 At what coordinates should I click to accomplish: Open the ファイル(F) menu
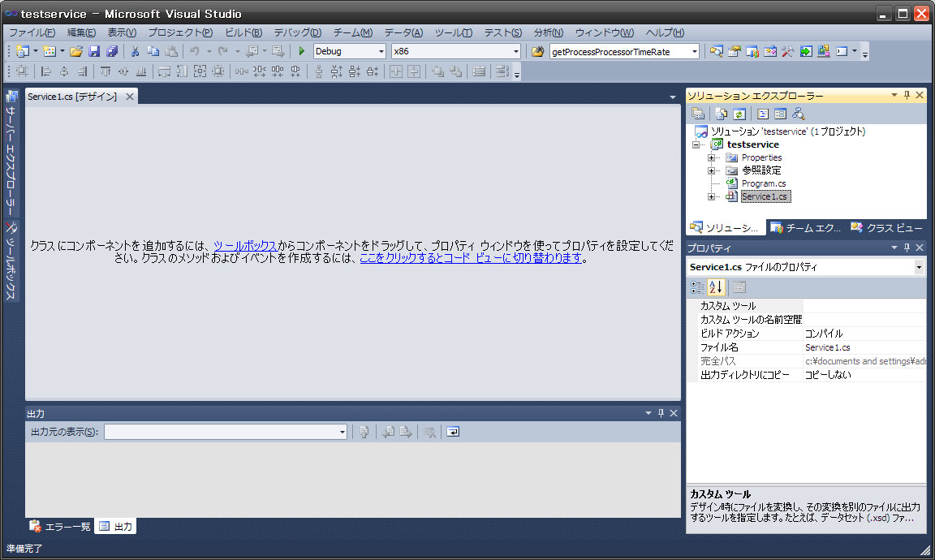[x=32, y=32]
